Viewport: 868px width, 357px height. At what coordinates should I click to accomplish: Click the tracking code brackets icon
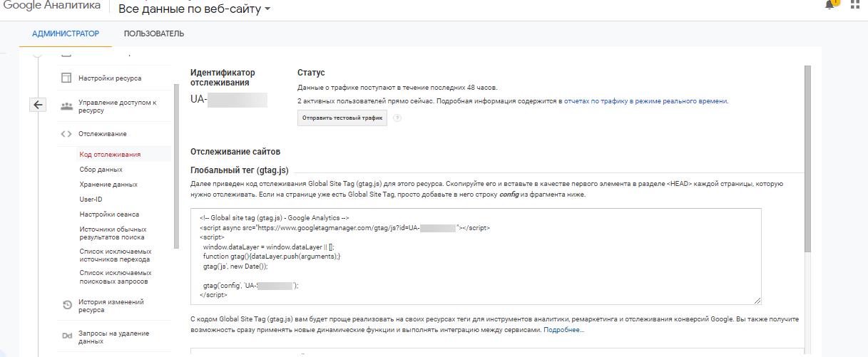(x=66, y=134)
